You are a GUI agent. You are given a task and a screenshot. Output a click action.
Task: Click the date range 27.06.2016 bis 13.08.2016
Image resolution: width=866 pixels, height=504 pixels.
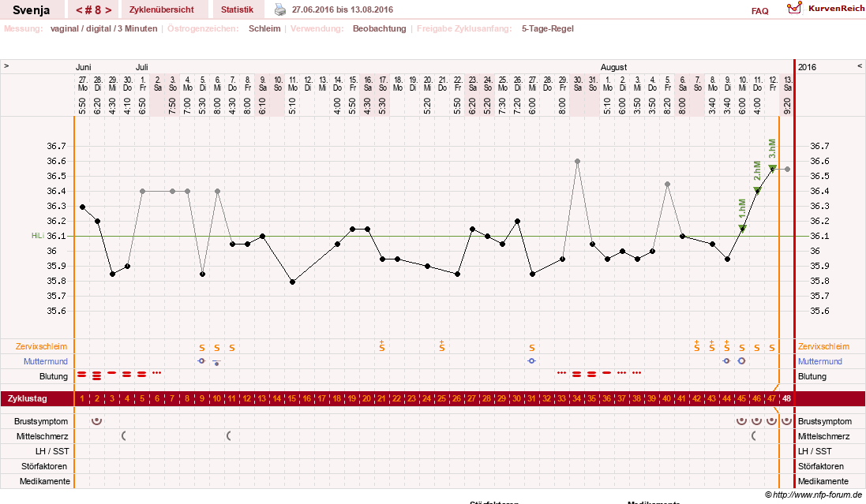[343, 9]
